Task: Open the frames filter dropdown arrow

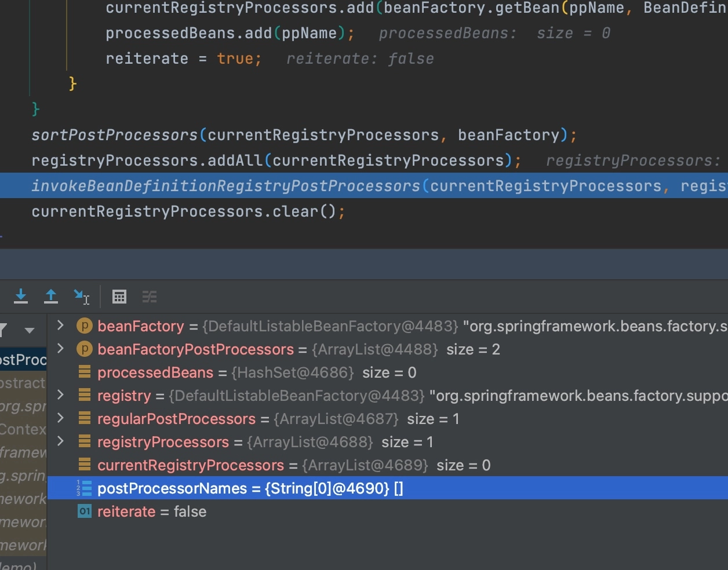Action: pos(29,331)
